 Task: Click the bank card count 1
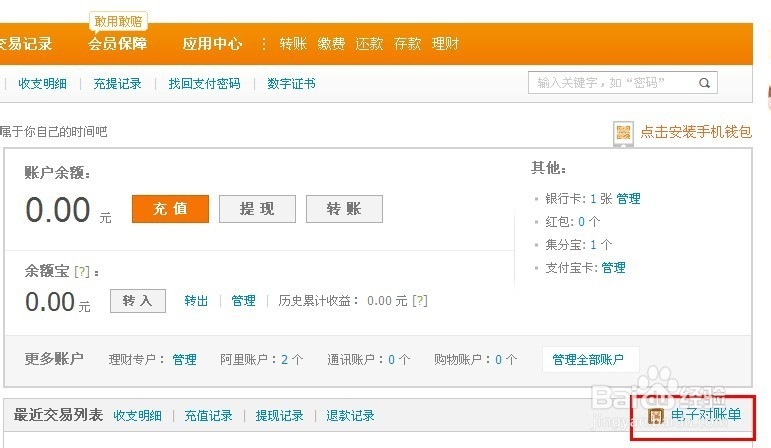click(593, 199)
